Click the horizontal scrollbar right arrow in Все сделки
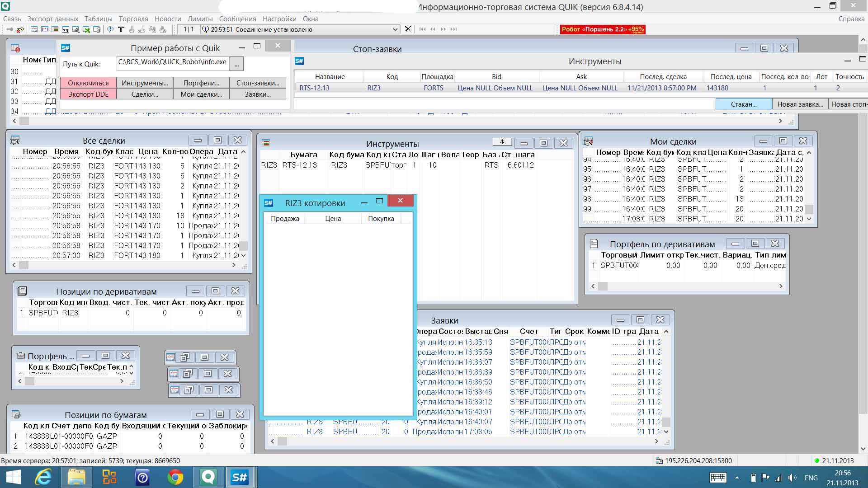Viewport: 868px width, 488px height. click(234, 265)
